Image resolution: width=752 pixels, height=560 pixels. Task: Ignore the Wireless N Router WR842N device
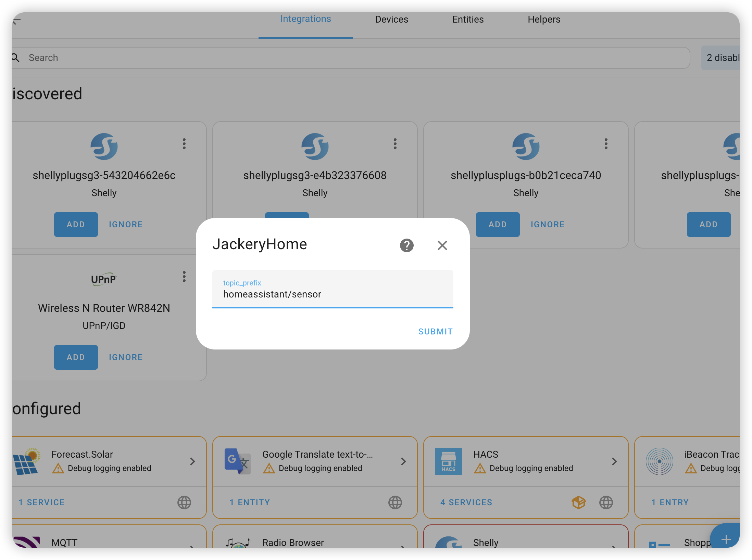tap(126, 357)
